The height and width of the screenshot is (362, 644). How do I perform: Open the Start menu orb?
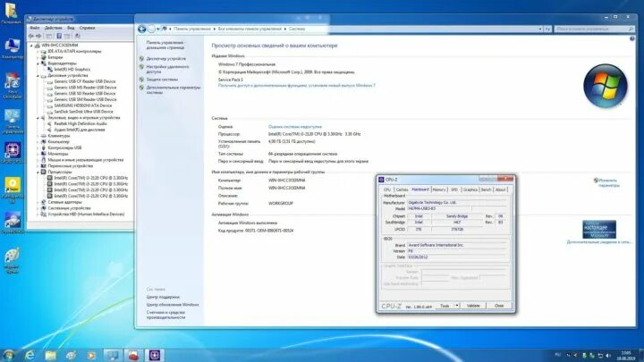point(9,355)
